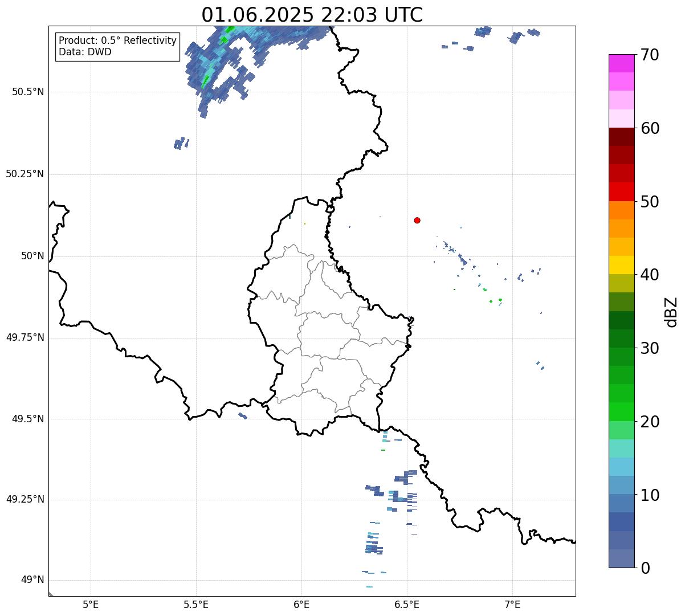Viewport: 685px width, 616px height.
Task: Pick the dark maroon swatch just below 60 dBZ
Action: (x=622, y=137)
